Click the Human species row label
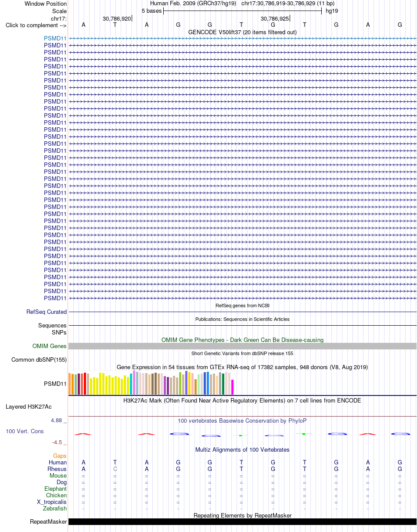Viewport: 417px width, 532px height. pos(58,462)
